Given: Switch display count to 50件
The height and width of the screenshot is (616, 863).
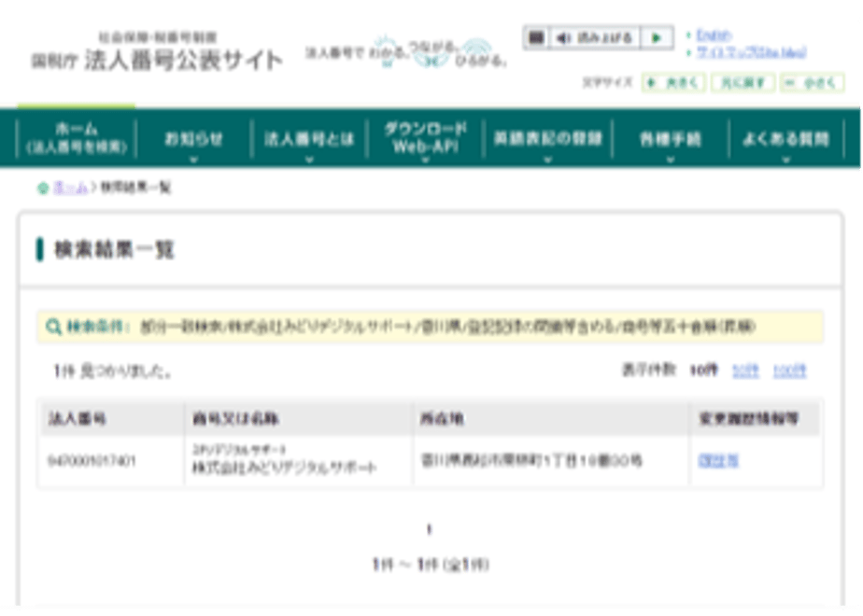Looking at the screenshot, I should click(x=745, y=371).
